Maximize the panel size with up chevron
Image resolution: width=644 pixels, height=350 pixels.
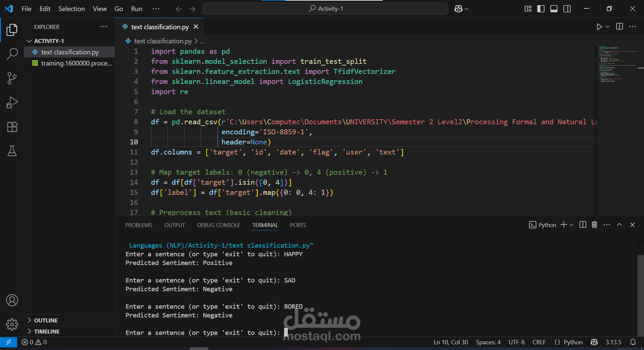click(x=620, y=225)
